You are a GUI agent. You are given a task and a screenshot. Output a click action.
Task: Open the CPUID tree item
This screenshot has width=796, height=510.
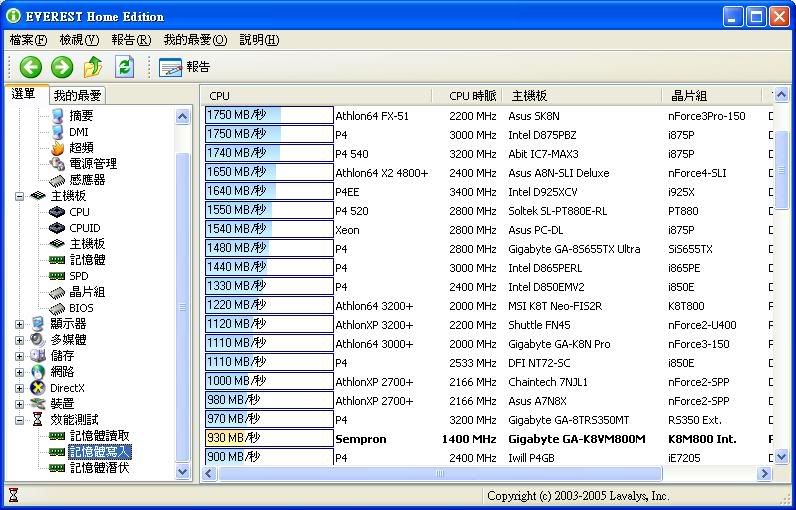85,228
